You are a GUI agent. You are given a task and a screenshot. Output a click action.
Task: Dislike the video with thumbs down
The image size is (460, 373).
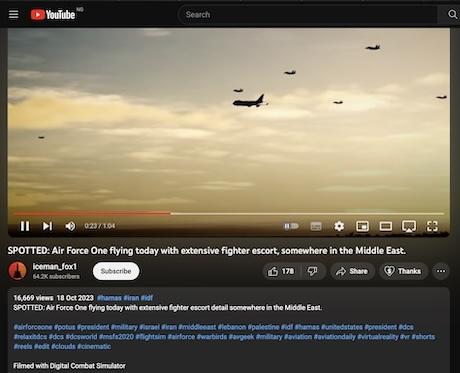tap(313, 271)
